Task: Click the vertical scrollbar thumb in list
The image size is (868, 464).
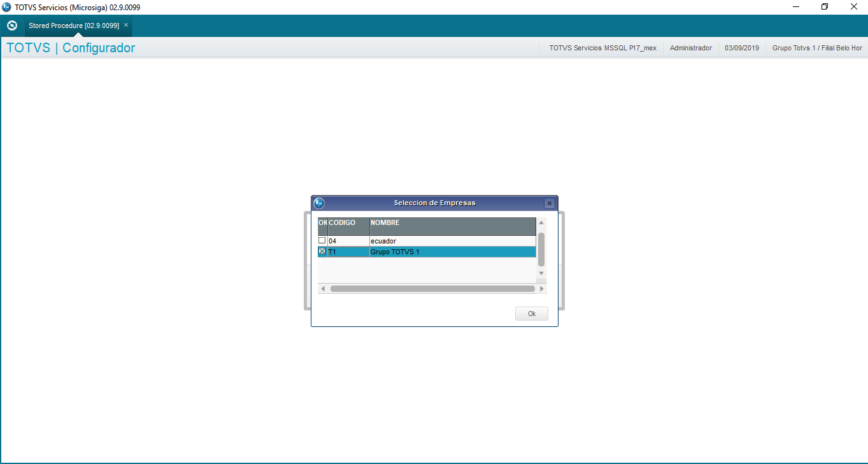Action: (541, 249)
